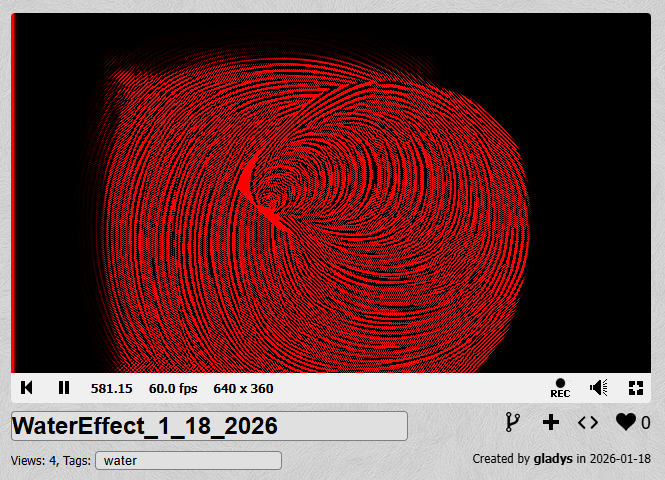Click the tags field containing "water"
Screen dimensions: 665x480
click(x=188, y=460)
